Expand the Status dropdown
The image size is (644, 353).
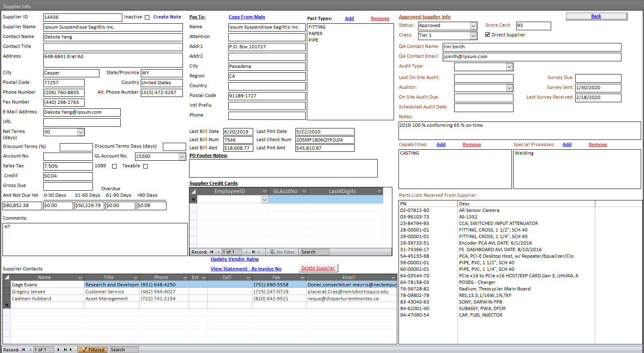point(473,26)
